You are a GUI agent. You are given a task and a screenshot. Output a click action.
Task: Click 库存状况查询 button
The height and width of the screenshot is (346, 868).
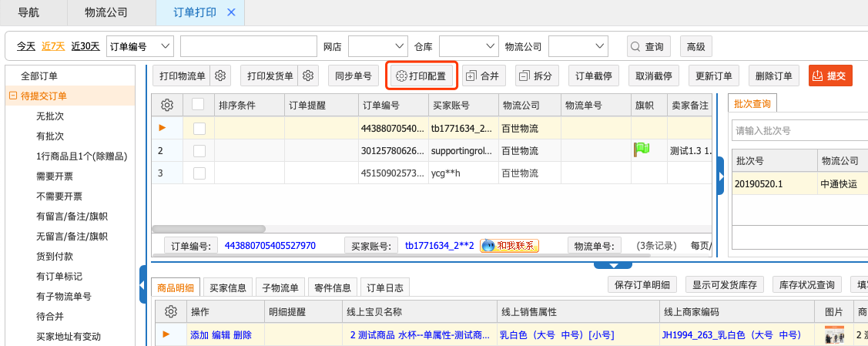[806, 284]
